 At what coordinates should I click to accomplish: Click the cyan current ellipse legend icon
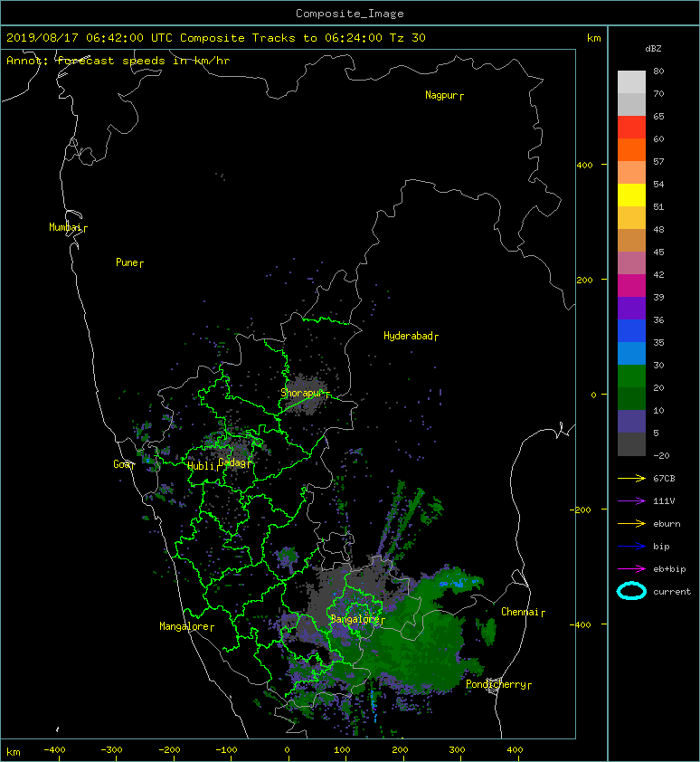631,592
